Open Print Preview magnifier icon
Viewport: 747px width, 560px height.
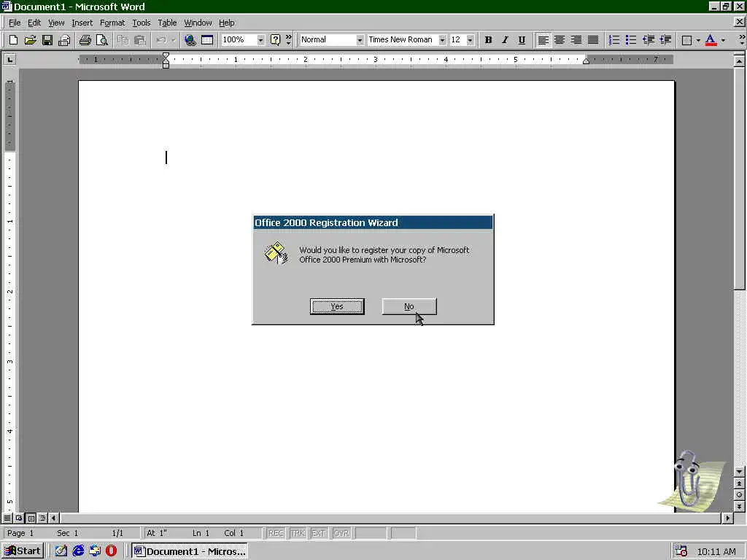click(x=101, y=40)
